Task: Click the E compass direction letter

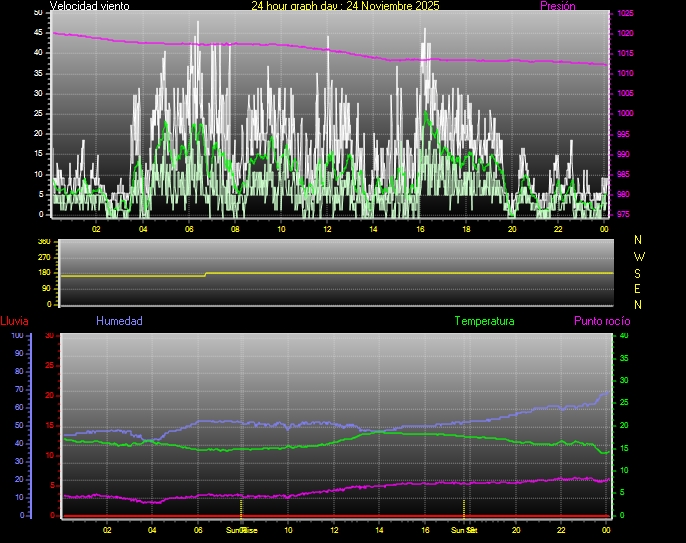Action: pyautogui.click(x=639, y=288)
